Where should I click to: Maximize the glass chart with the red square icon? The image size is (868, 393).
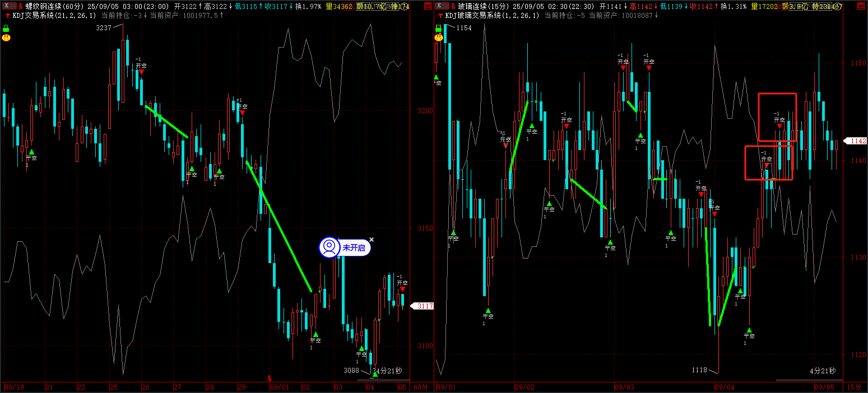pyautogui.click(x=861, y=6)
